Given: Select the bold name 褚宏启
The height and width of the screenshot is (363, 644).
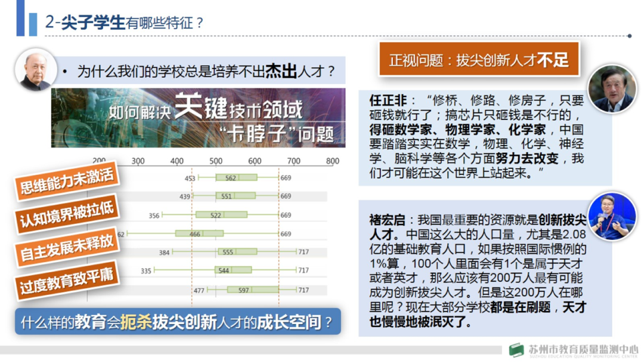Looking at the screenshot, I should (388, 220).
